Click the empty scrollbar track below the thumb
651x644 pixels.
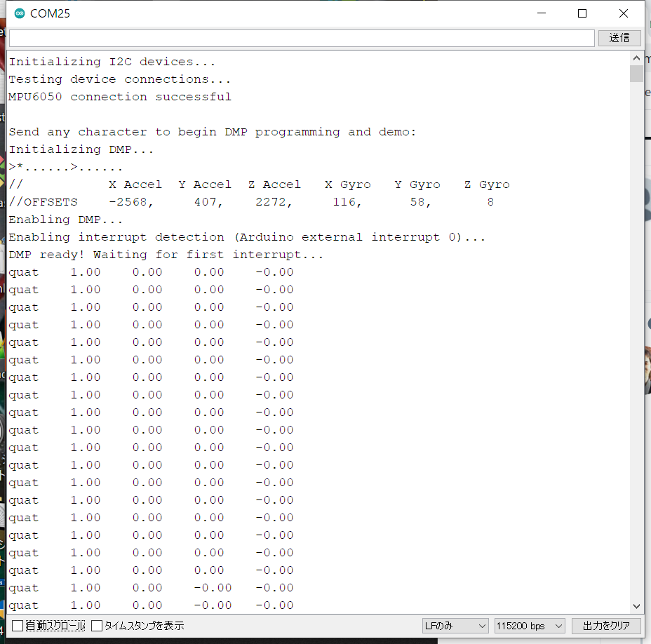point(636,351)
